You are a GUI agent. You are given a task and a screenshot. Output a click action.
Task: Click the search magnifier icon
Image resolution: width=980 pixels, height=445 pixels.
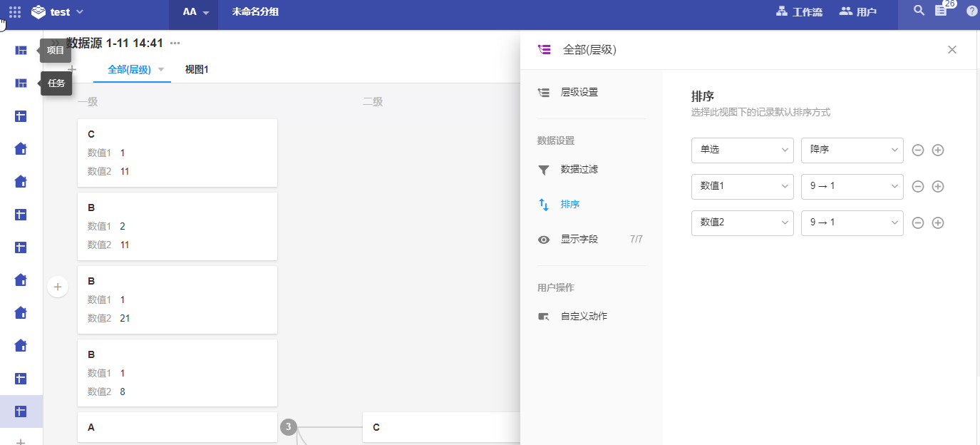(919, 11)
